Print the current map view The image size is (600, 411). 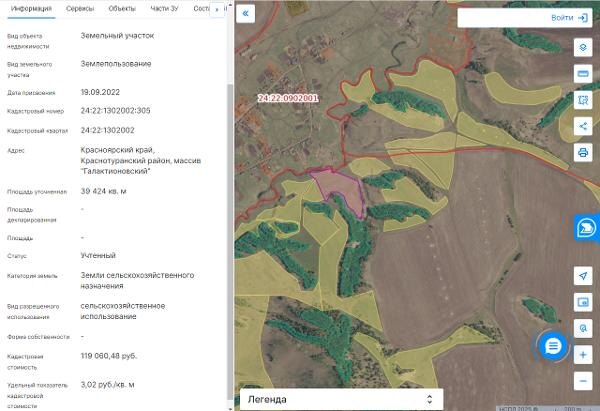pyautogui.click(x=583, y=153)
